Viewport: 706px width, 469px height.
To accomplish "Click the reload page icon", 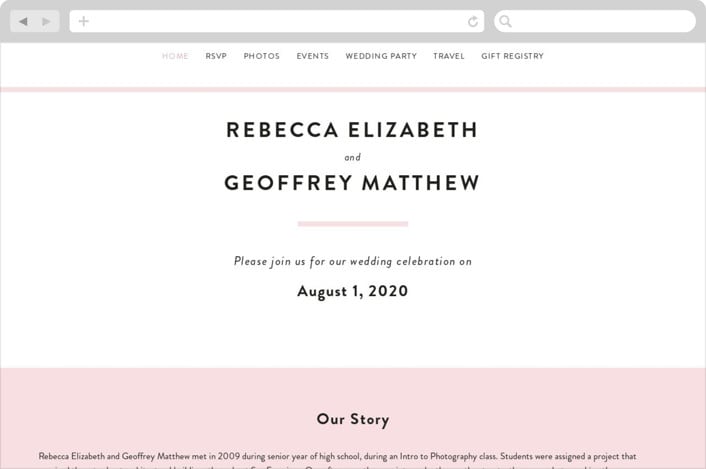I will (473, 21).
